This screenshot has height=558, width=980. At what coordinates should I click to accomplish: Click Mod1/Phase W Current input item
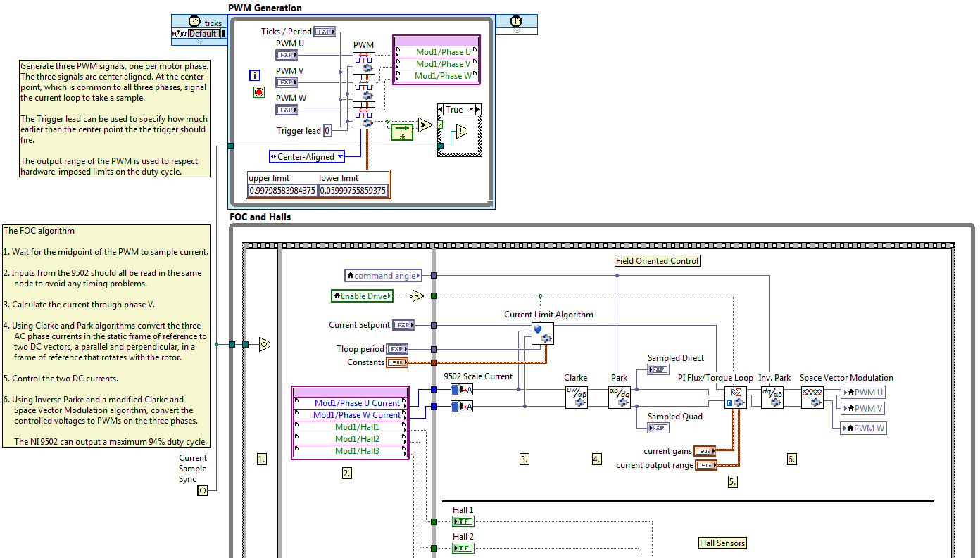(350, 415)
